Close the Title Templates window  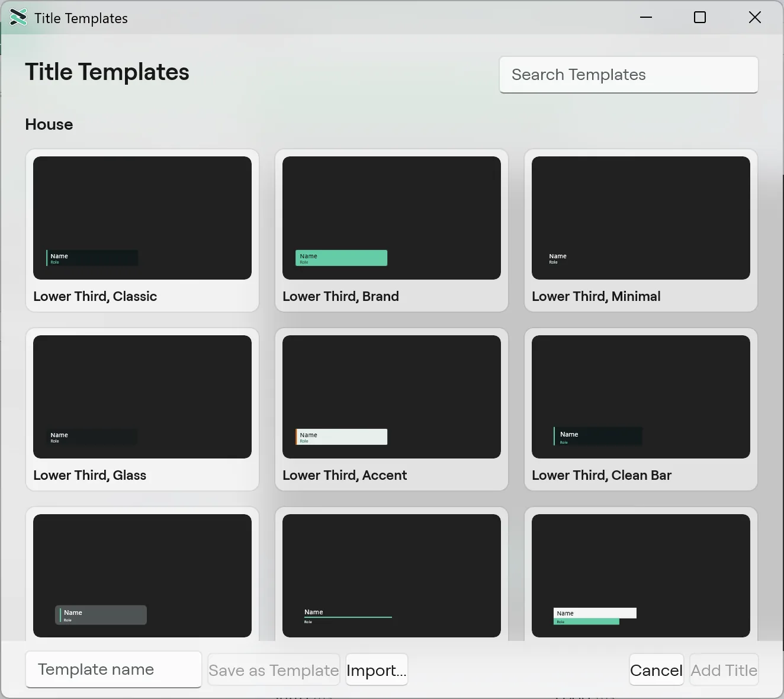(754, 17)
